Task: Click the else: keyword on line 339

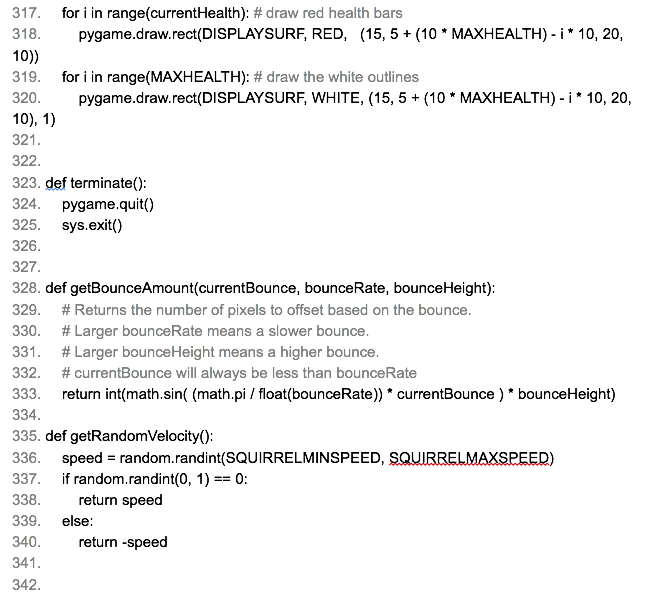Action: click(x=78, y=521)
